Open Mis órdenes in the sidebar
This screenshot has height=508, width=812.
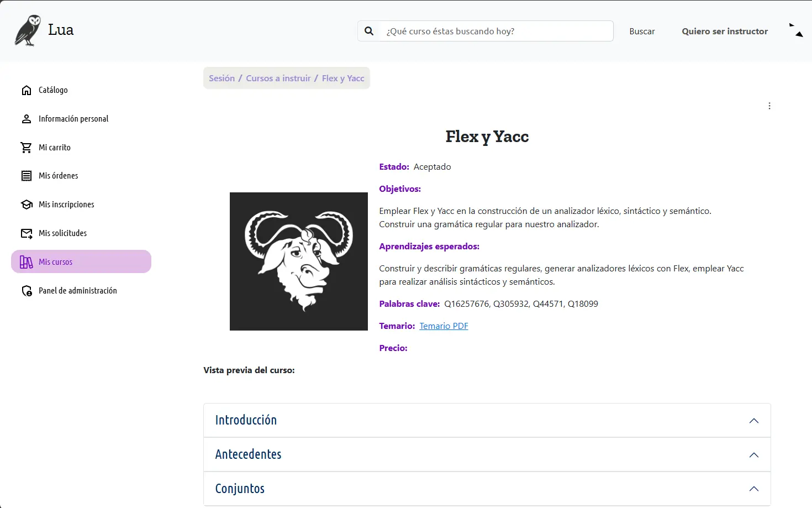[81, 176]
